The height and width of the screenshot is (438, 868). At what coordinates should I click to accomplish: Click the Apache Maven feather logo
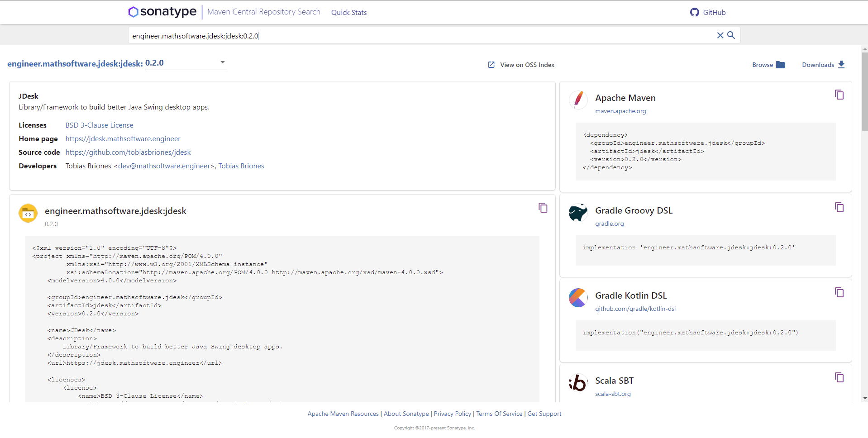(x=578, y=100)
